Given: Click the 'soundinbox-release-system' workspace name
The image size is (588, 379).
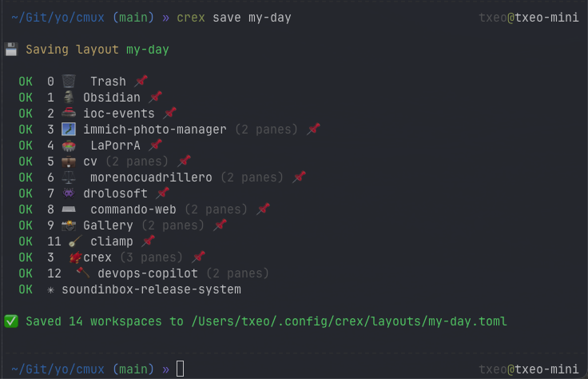Looking at the screenshot, I should [x=152, y=289].
